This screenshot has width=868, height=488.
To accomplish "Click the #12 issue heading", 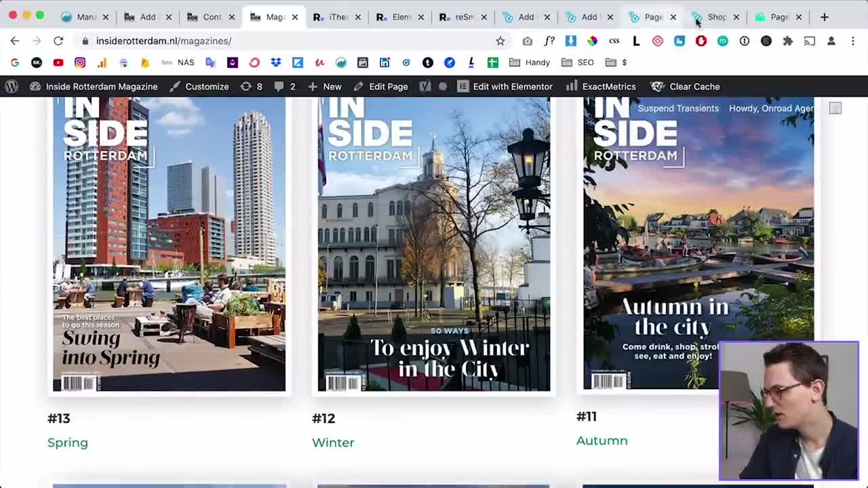I will coord(323,418).
